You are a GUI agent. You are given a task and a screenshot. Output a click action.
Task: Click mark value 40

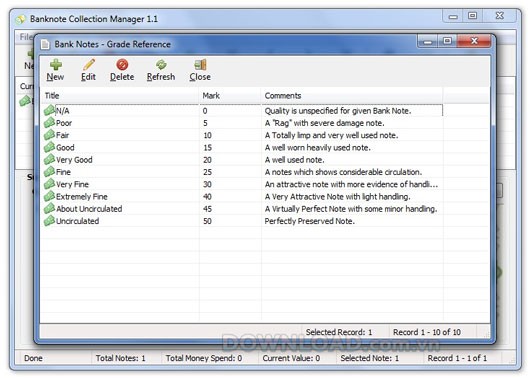pos(207,197)
